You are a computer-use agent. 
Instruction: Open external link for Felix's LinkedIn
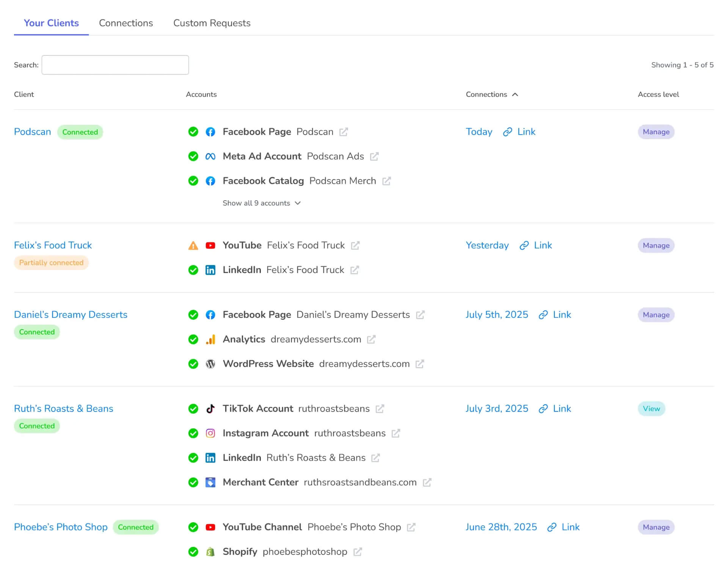click(355, 270)
